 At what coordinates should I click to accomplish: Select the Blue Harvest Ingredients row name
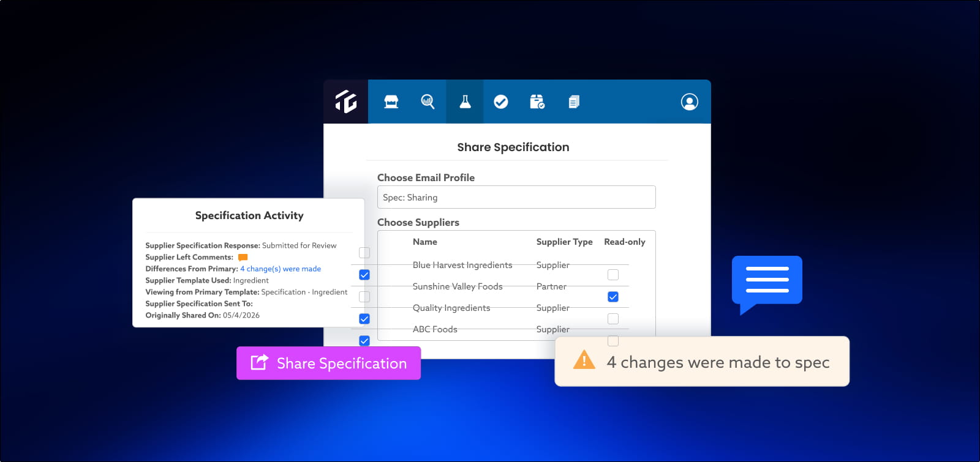(462, 265)
